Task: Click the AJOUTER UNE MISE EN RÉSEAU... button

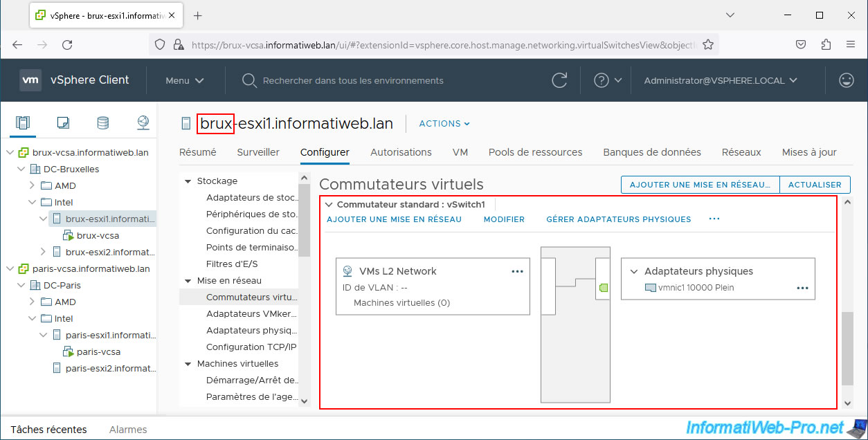Action: coord(700,185)
